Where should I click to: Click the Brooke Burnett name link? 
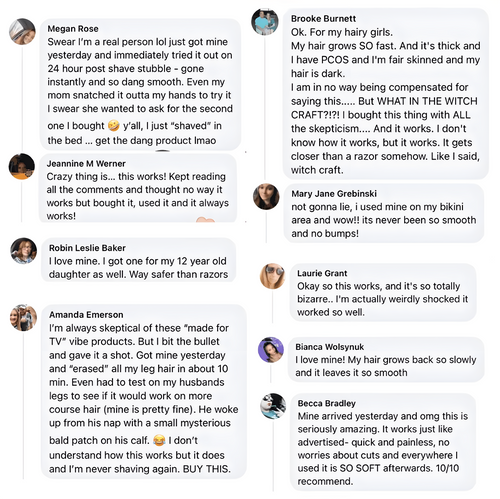pos(323,19)
